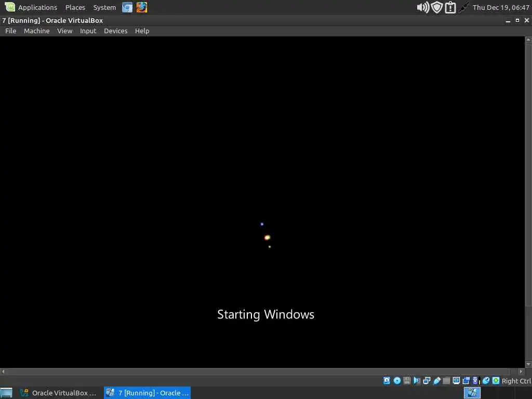Click the gray shared folders indicator
Viewport: 532px width, 399px height.
(446, 381)
